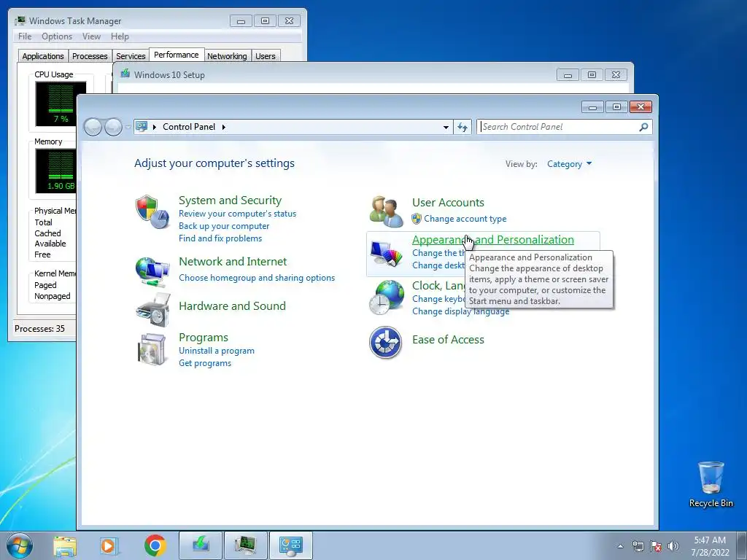Screen dimensions: 747x560
Task: Refresh the Control Panel view
Action: [x=462, y=127]
